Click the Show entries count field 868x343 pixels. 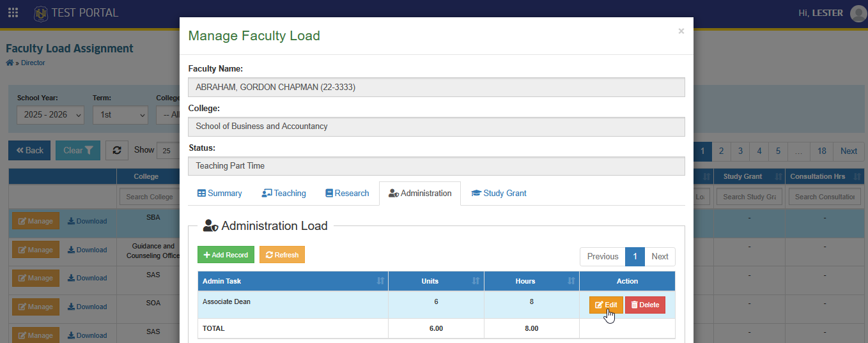coord(168,151)
